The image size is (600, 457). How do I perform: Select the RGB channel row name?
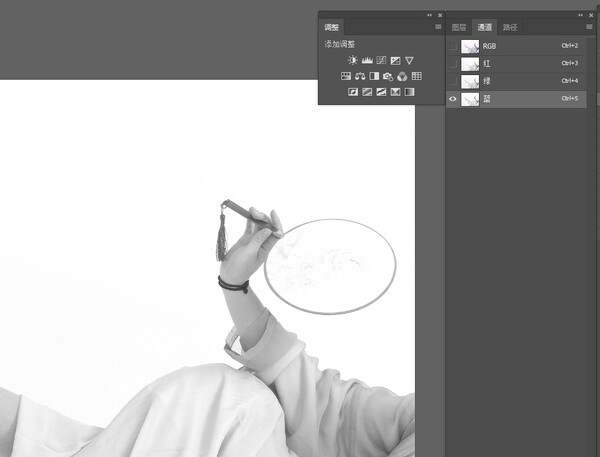(x=489, y=46)
